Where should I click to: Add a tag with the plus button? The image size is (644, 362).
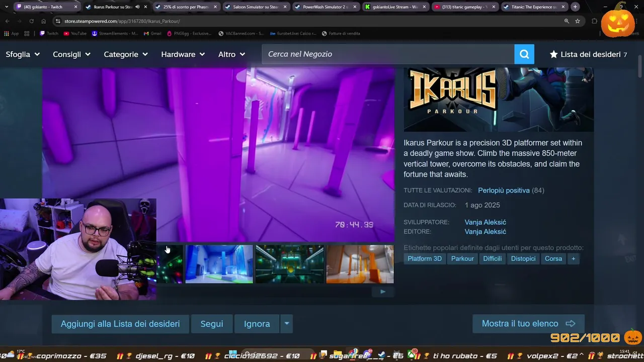coord(573,258)
